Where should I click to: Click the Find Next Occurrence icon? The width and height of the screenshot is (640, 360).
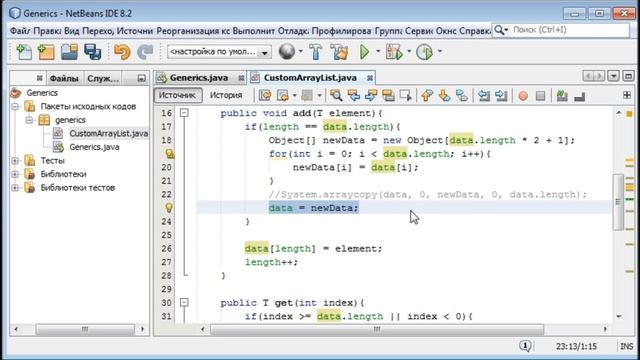[x=371, y=96]
